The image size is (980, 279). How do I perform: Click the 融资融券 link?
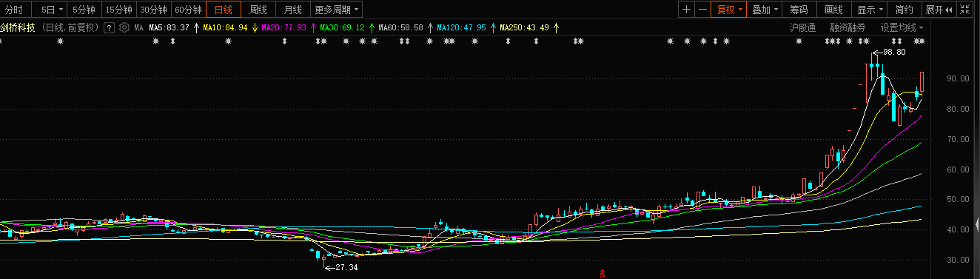point(848,27)
